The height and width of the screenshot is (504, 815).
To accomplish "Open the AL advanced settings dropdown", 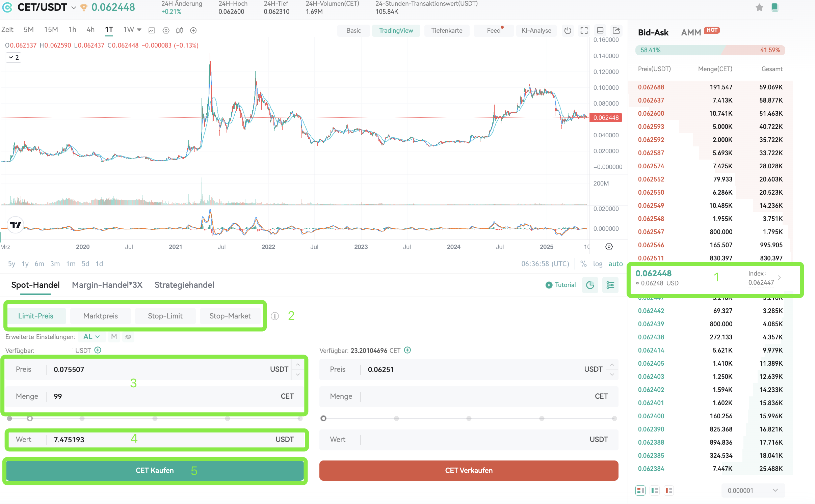I will [x=91, y=337].
